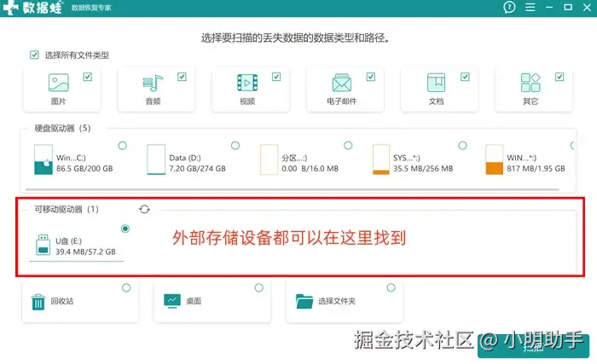The height and width of the screenshot is (364, 597).
Task: Toggle the 电子邮件 checkbox
Action: [370, 77]
